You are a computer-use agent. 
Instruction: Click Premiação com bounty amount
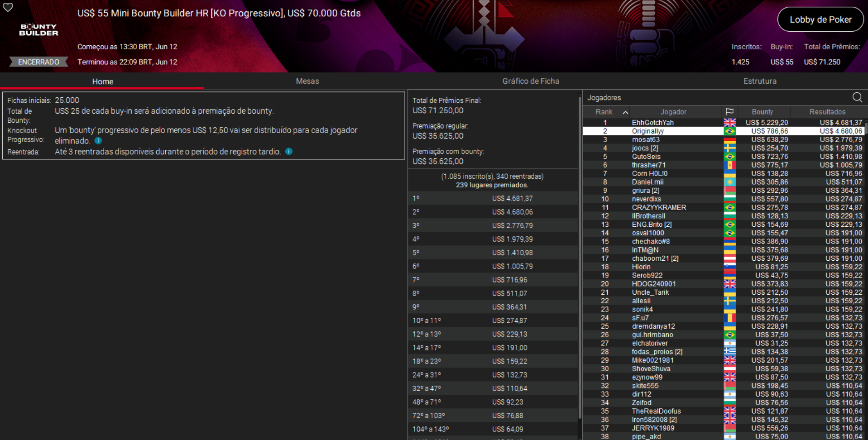(438, 161)
